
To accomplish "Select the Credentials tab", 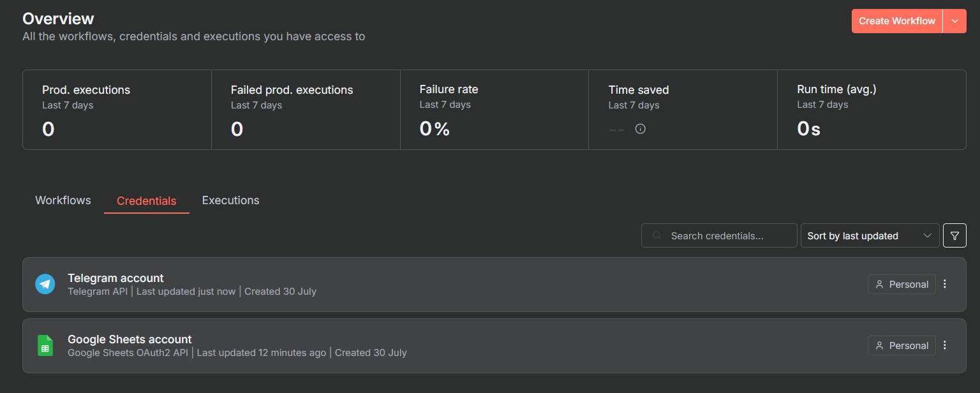I will 146,201.
